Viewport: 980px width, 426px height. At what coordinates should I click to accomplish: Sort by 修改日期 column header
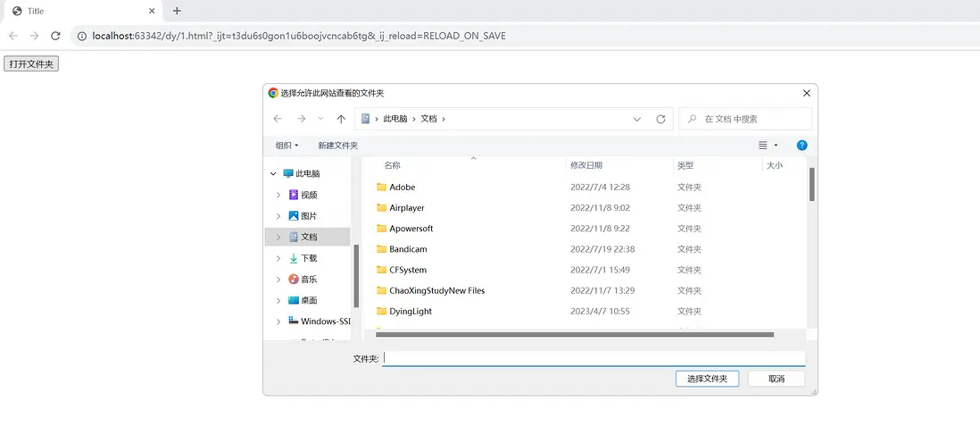click(586, 165)
